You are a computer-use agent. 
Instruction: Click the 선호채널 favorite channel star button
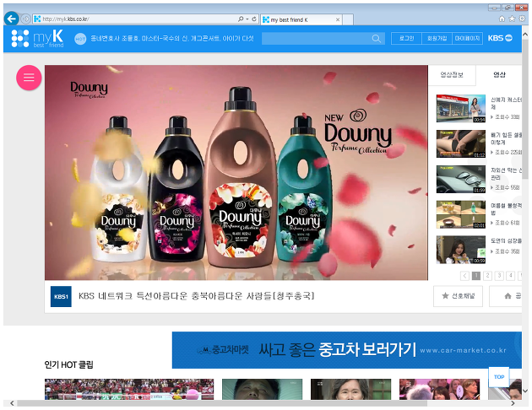click(458, 296)
